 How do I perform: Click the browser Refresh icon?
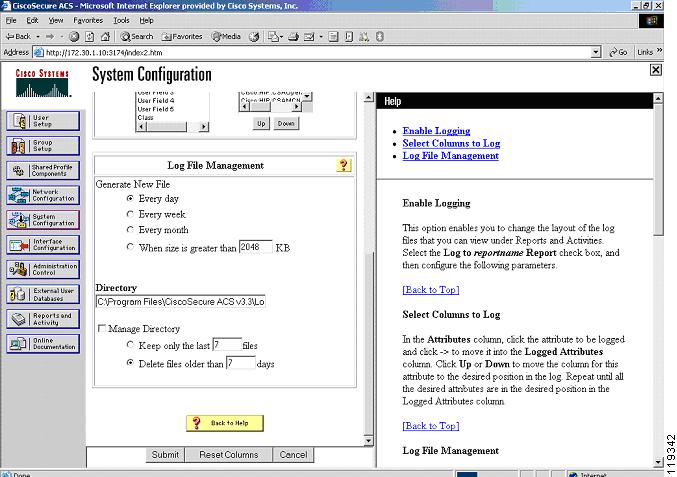click(x=89, y=37)
